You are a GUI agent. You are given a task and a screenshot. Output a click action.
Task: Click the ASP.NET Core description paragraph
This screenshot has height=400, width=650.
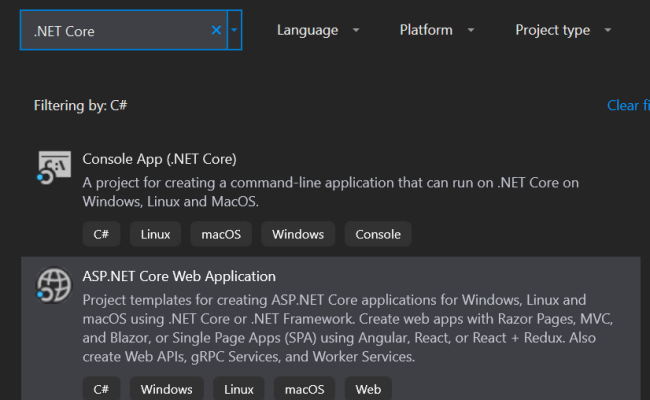pyautogui.click(x=347, y=328)
